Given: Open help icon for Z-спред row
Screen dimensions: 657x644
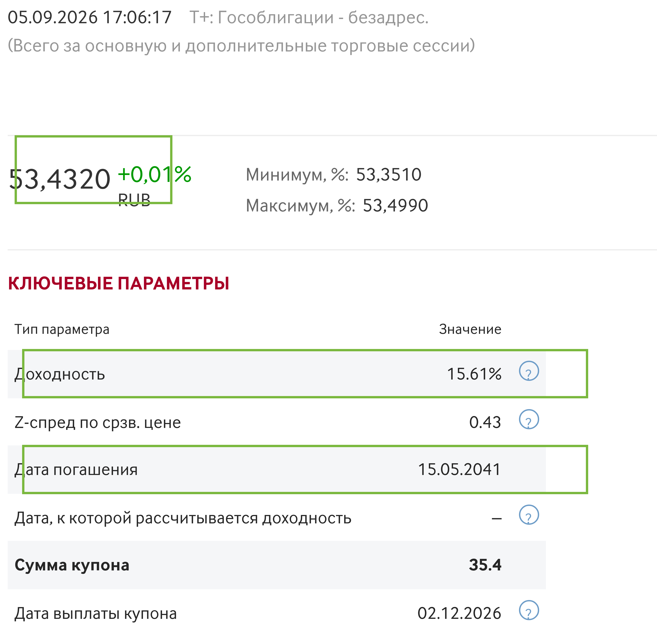Looking at the screenshot, I should pyautogui.click(x=529, y=419).
